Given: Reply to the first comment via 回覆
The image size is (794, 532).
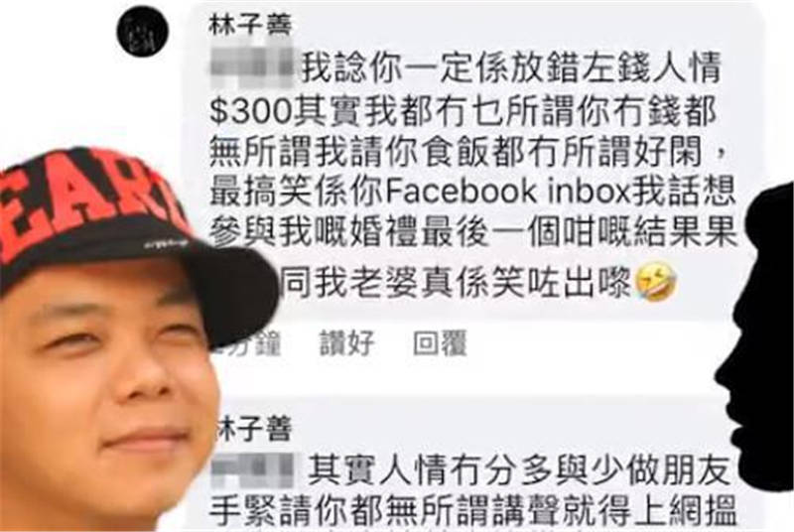Looking at the screenshot, I should (x=439, y=343).
